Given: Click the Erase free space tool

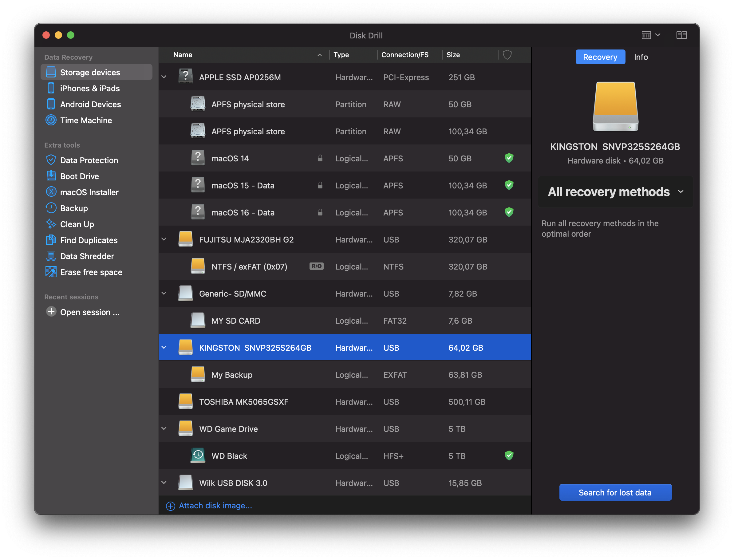Looking at the screenshot, I should click(x=91, y=272).
